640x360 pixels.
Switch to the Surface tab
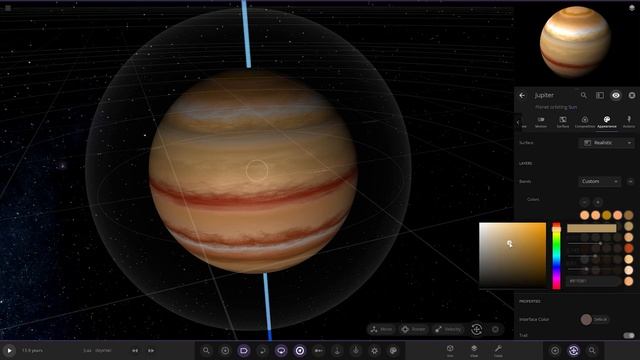(563, 122)
